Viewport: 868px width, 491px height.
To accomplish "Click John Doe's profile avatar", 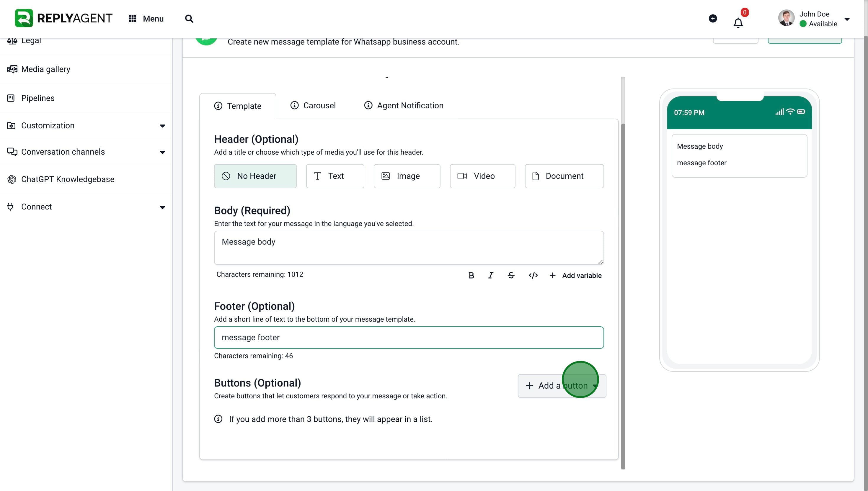I will point(786,18).
